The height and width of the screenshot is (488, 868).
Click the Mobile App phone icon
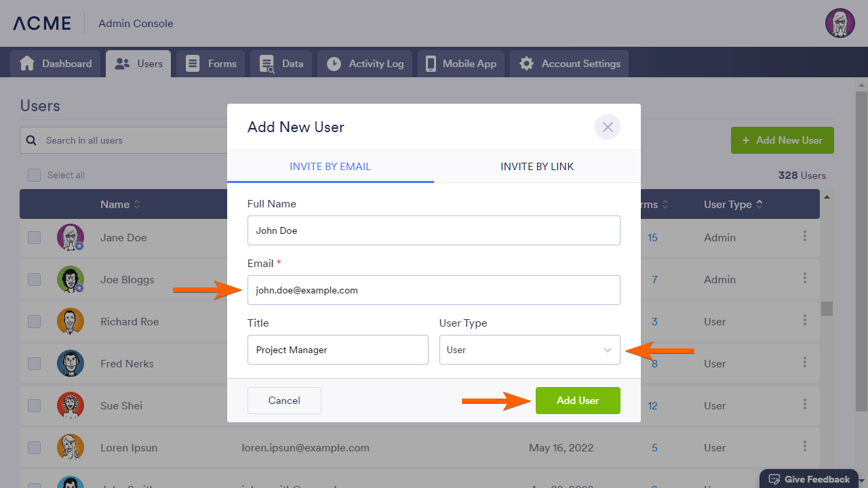(431, 64)
